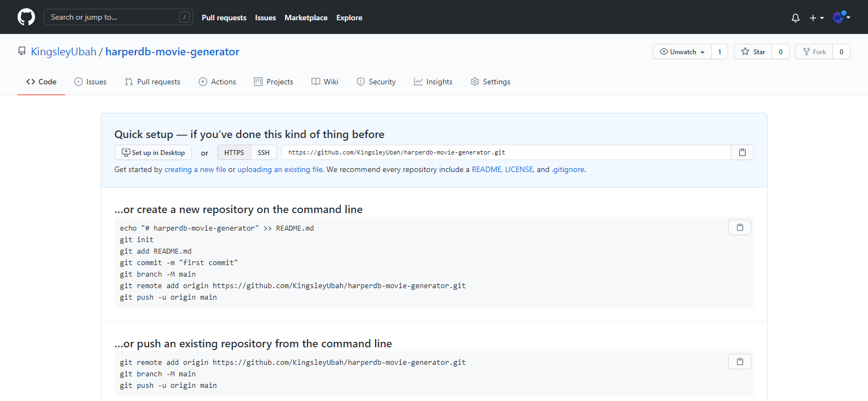
Task: Switch to the Settings tab
Action: (x=490, y=82)
